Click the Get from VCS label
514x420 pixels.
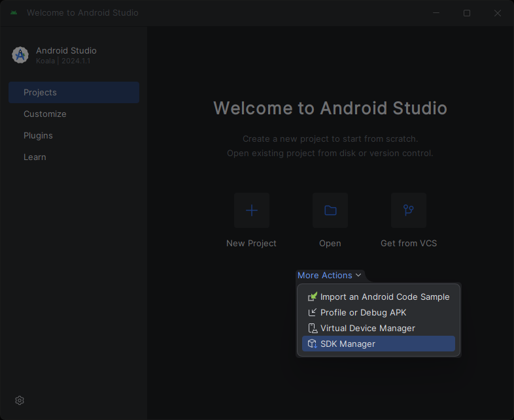coord(409,243)
